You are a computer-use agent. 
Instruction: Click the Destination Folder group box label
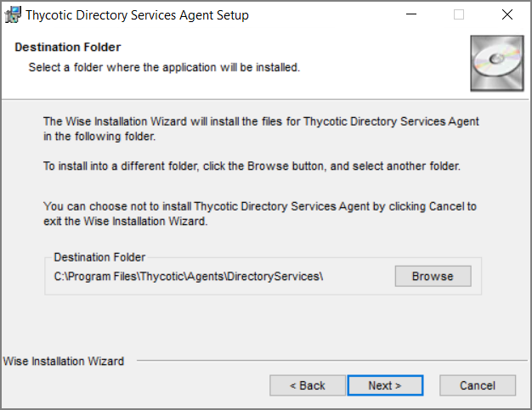[99, 257]
